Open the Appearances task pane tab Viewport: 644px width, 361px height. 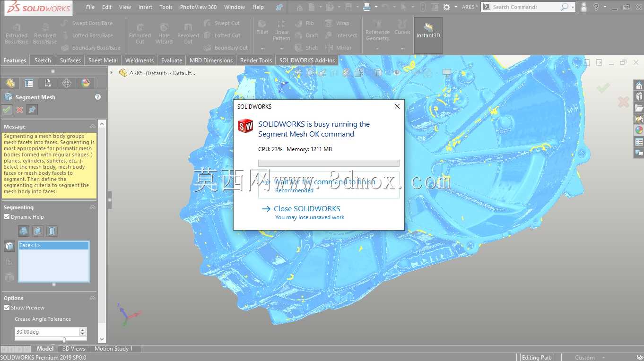(639, 130)
